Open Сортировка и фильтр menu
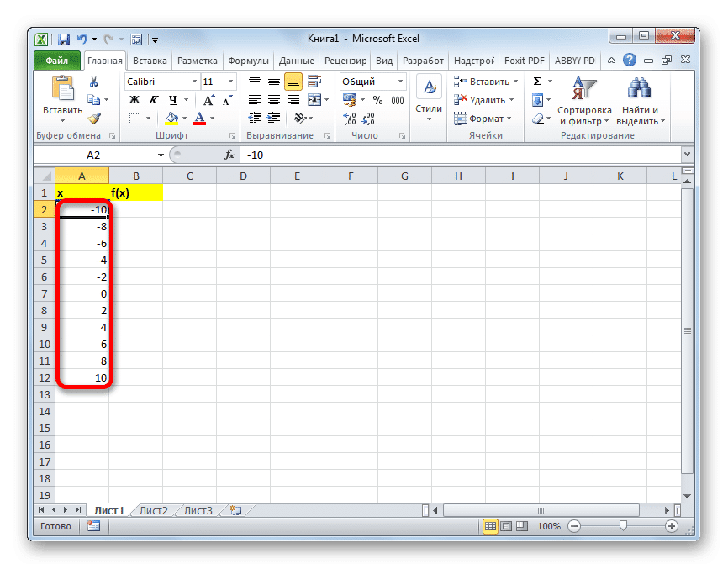This screenshot has height=569, width=728. click(x=584, y=101)
